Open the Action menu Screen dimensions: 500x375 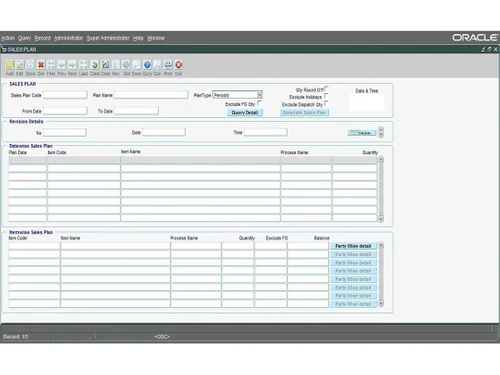coord(8,38)
